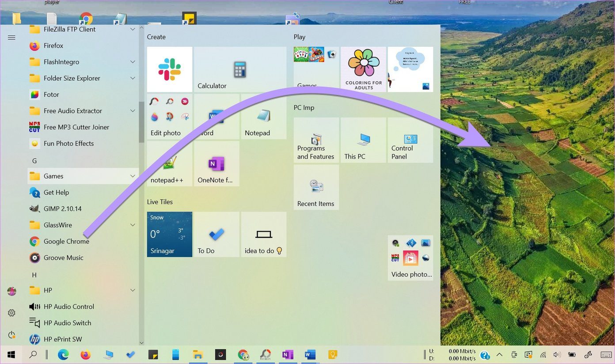Screen dimensions: 615x364
Task: Open the Power options menu
Action: pyautogui.click(x=12, y=335)
